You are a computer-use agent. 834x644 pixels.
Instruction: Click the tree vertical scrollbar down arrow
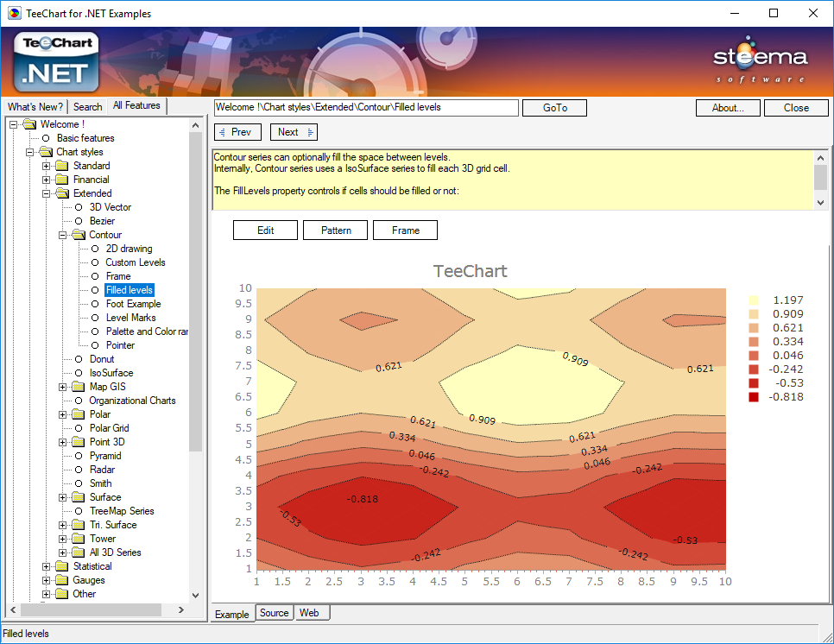tap(195, 595)
